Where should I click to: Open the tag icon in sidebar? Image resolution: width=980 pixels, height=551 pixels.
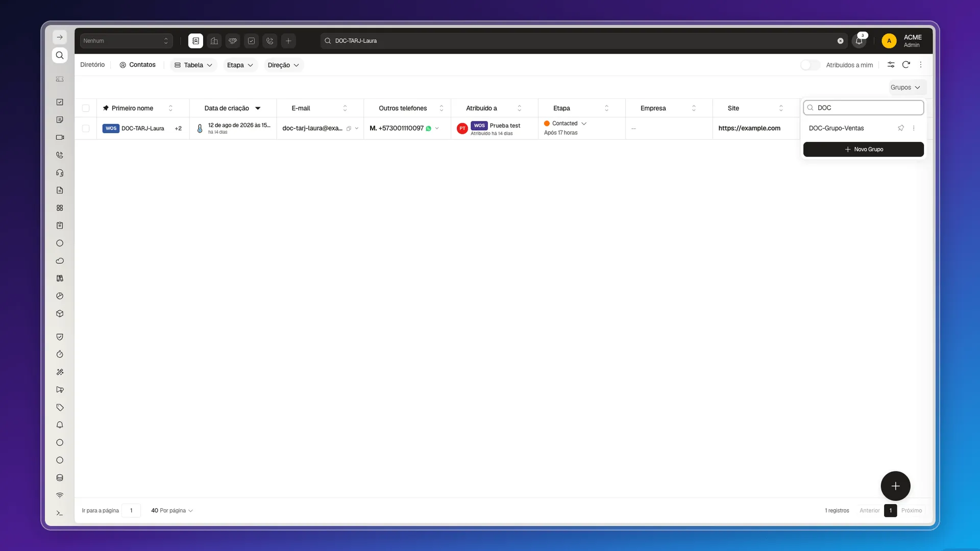pos(60,407)
